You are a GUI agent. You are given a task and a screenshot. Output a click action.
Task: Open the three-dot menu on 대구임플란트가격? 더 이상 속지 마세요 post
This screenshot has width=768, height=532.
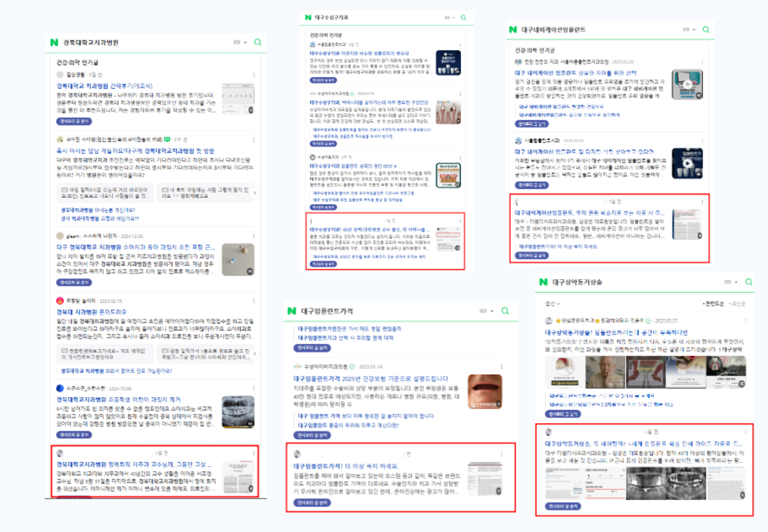[502, 454]
